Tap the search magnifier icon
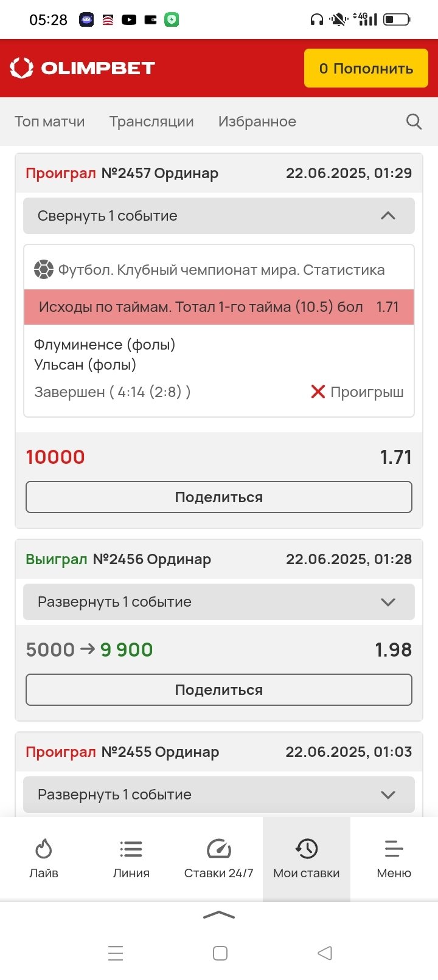The height and width of the screenshot is (980, 438). point(414,122)
